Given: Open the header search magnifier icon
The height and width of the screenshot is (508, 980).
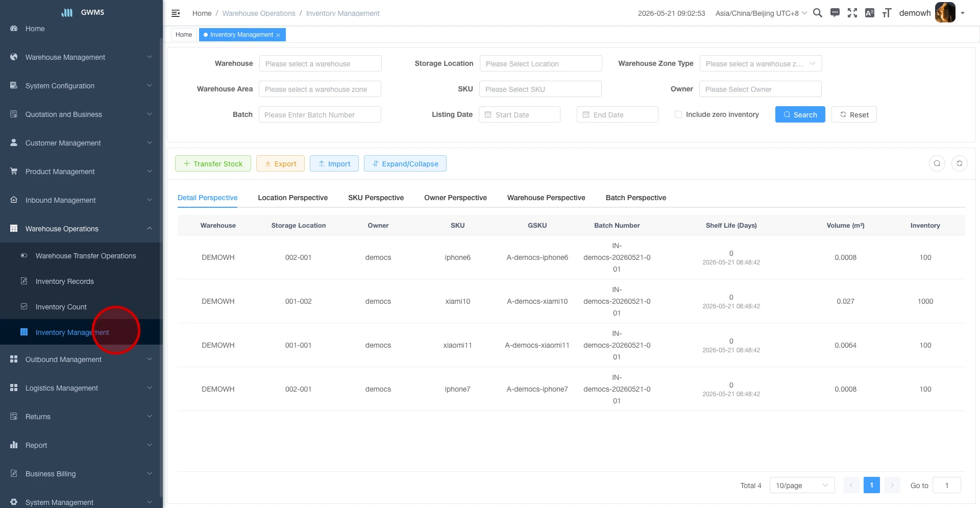Looking at the screenshot, I should (x=818, y=13).
